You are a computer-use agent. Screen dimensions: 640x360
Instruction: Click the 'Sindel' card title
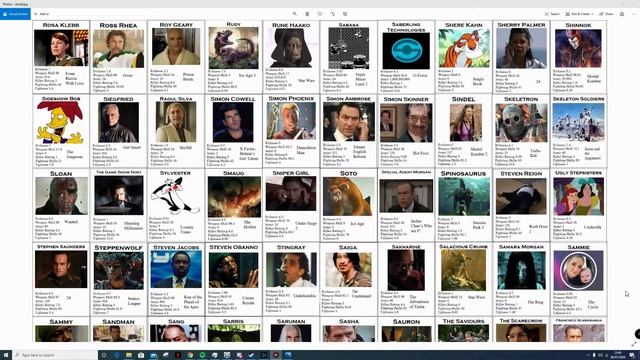464,99
